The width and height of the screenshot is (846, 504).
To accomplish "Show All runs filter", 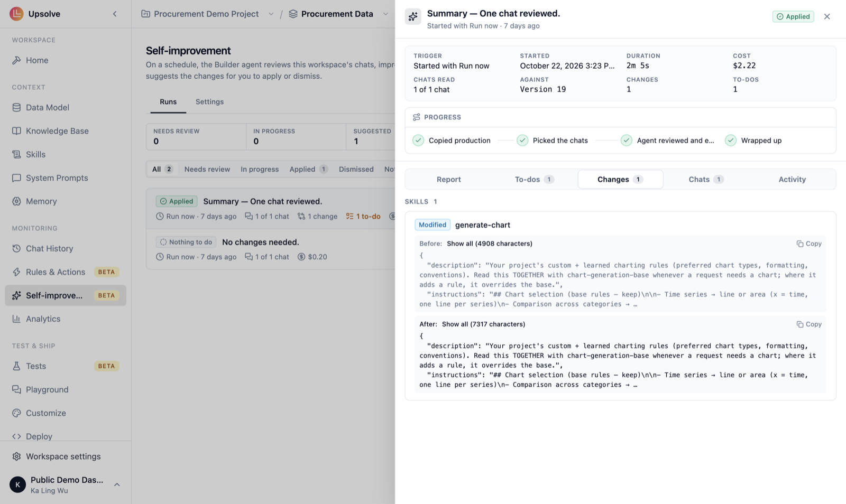I will point(162,169).
